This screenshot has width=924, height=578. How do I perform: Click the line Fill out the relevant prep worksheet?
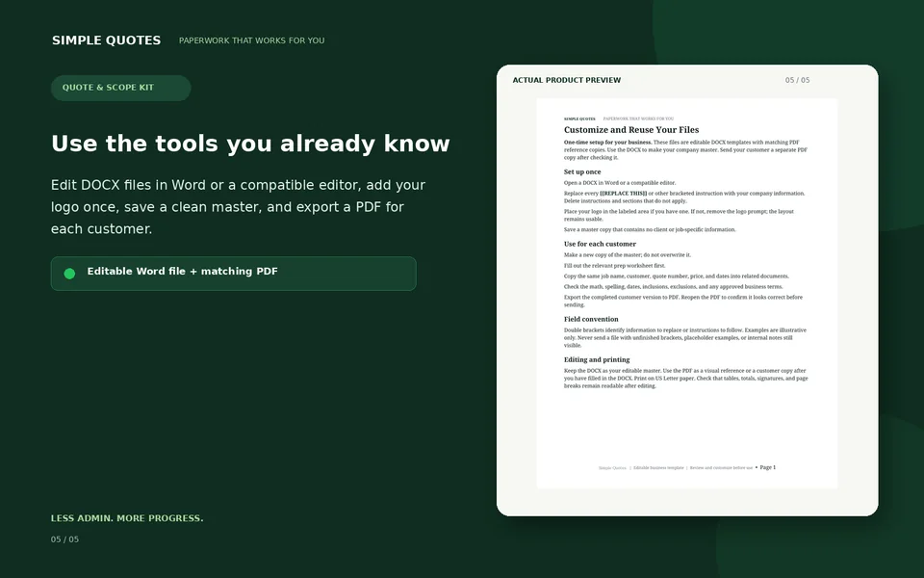[x=615, y=266]
